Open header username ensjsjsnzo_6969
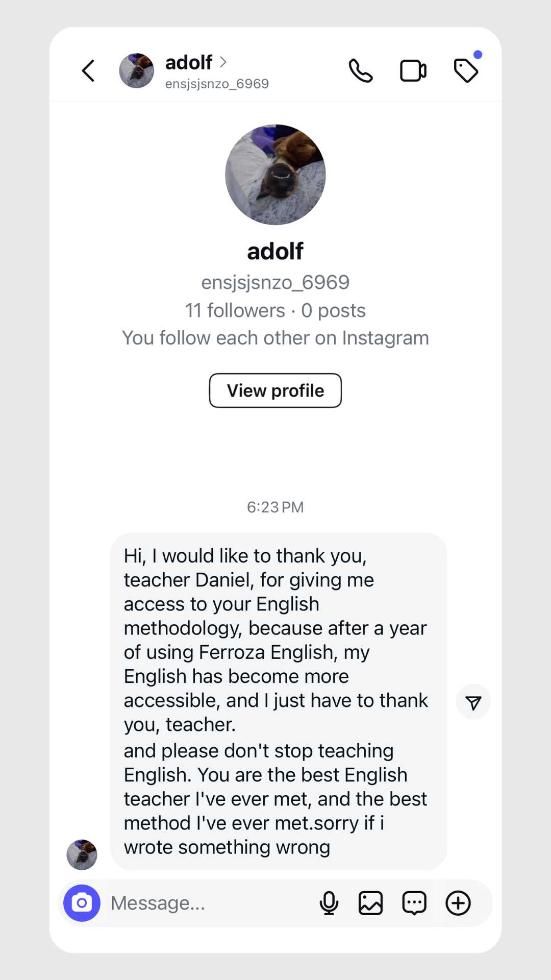This screenshot has width=551, height=980. (x=217, y=84)
